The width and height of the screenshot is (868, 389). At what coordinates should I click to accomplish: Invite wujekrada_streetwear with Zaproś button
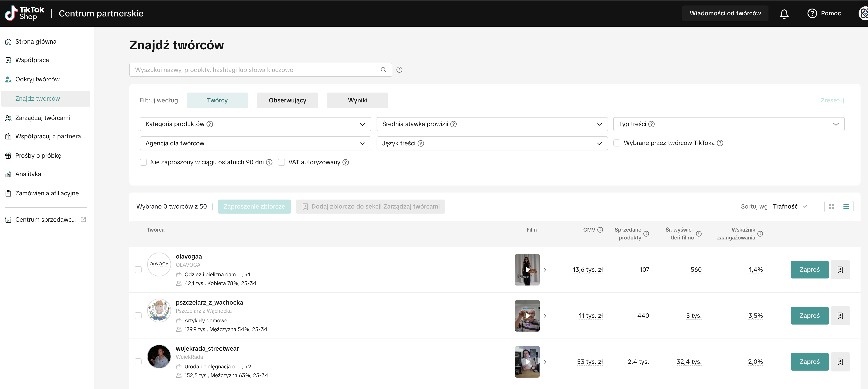809,362
